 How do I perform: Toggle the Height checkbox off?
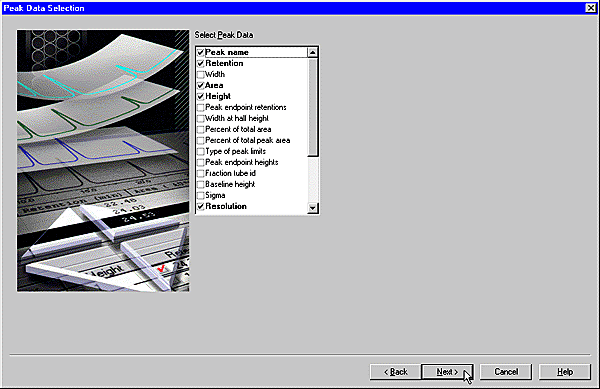click(x=201, y=96)
